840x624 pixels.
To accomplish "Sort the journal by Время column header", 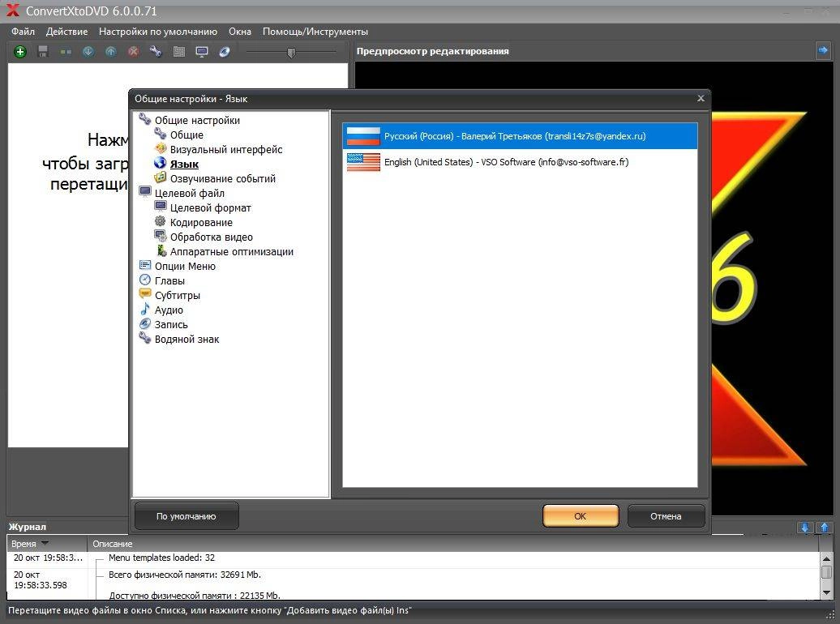I will [x=46, y=544].
